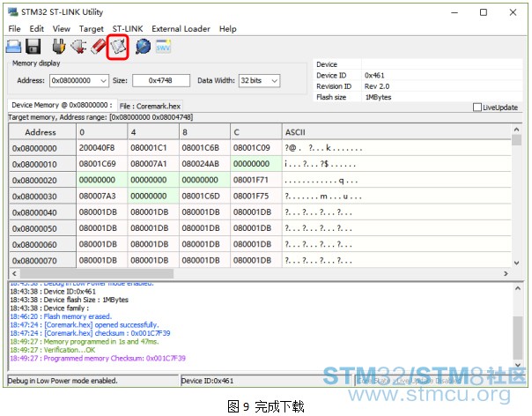The image size is (532, 416).
Task: Click memory cell 08001C6B
Action: tap(204, 148)
